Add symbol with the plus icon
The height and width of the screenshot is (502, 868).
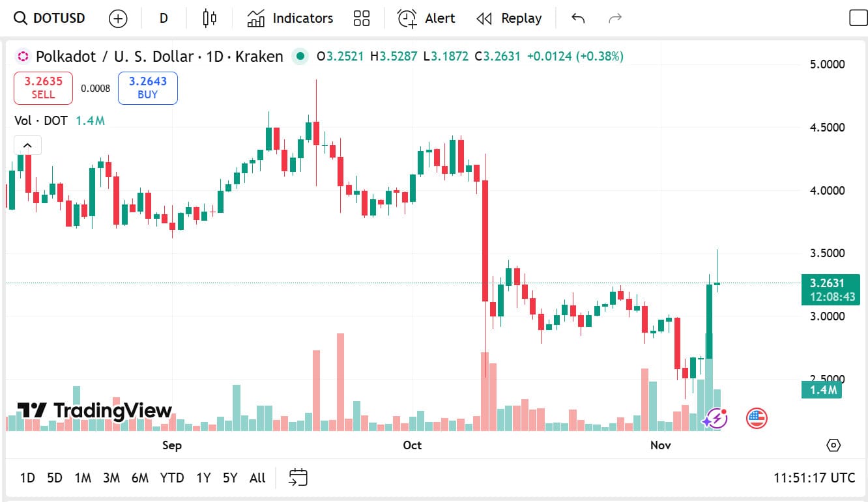pyautogui.click(x=118, y=18)
